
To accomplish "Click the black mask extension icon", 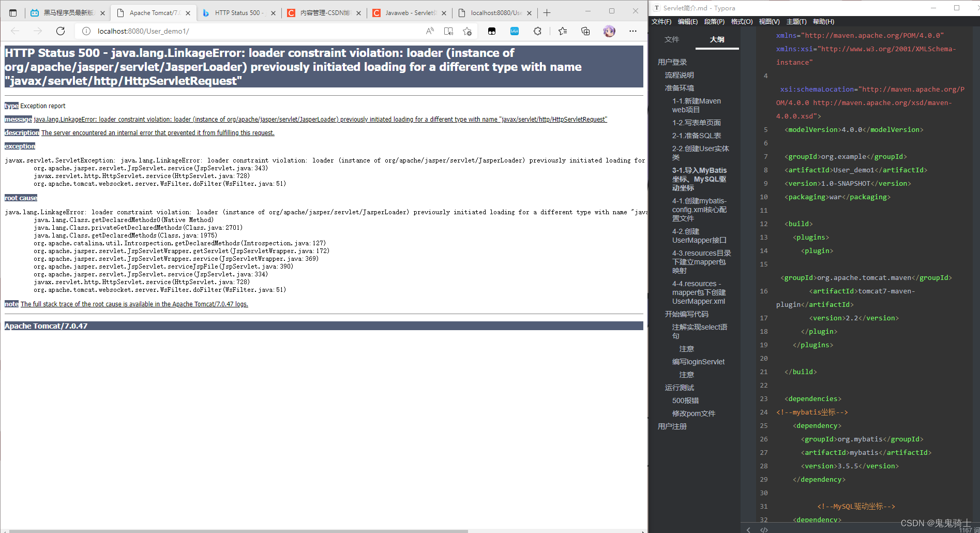I will point(492,31).
